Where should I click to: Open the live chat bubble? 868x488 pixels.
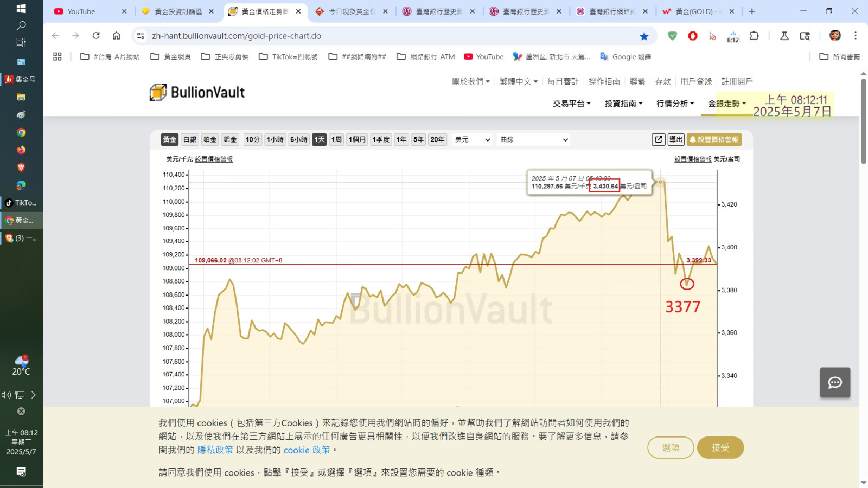click(835, 383)
